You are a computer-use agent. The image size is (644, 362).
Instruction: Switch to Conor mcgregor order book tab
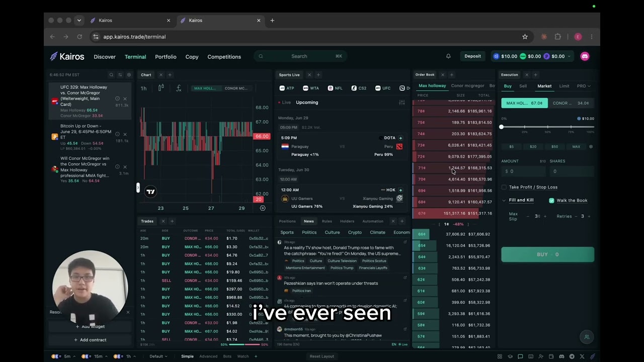(467, 86)
